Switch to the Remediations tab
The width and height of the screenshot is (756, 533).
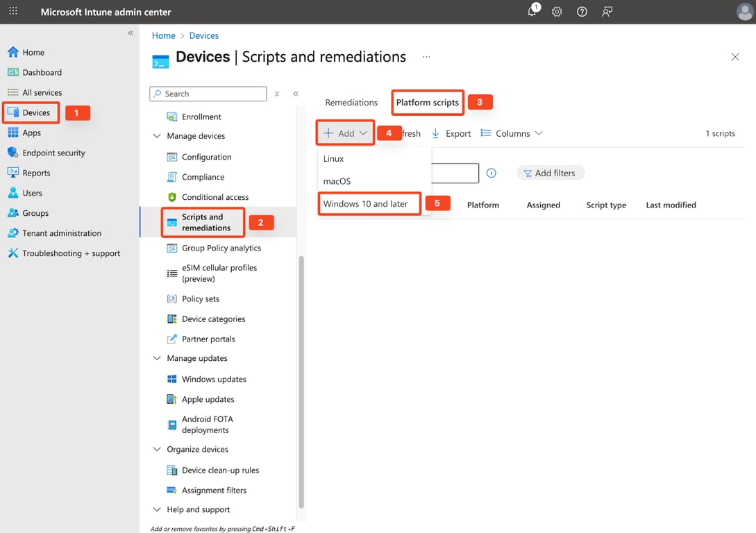(x=351, y=102)
